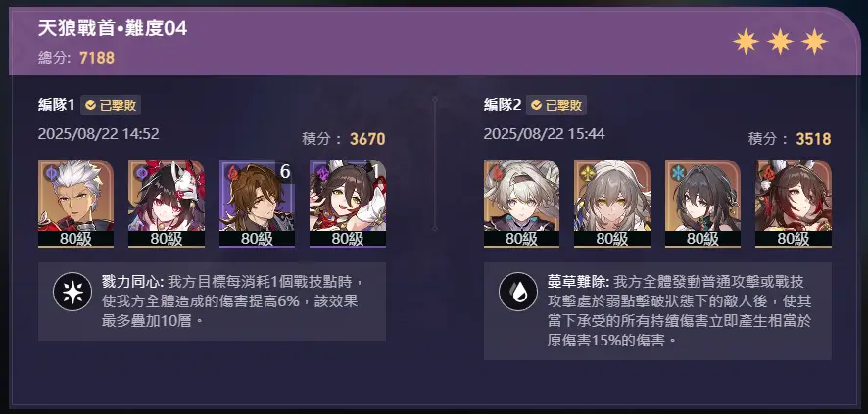Select the ice-element dark-haired character in 編隊2
Screen dimensions: 868x414
tap(702, 204)
